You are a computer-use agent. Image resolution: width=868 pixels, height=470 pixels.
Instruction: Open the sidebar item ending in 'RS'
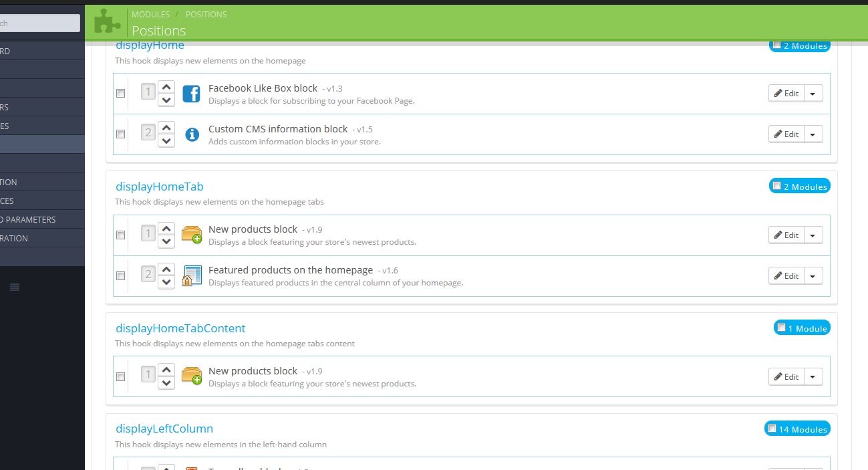click(42, 107)
